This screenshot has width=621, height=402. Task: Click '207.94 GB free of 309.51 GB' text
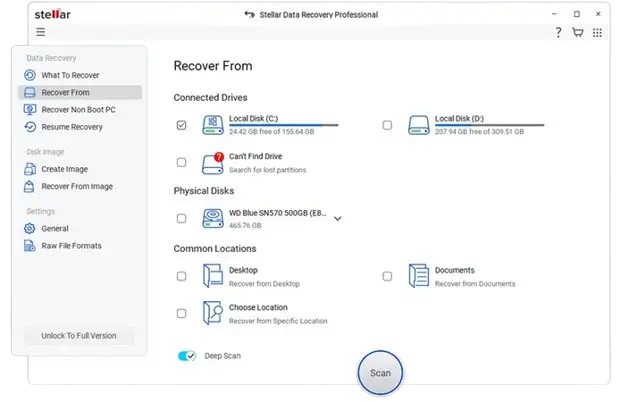(x=479, y=131)
